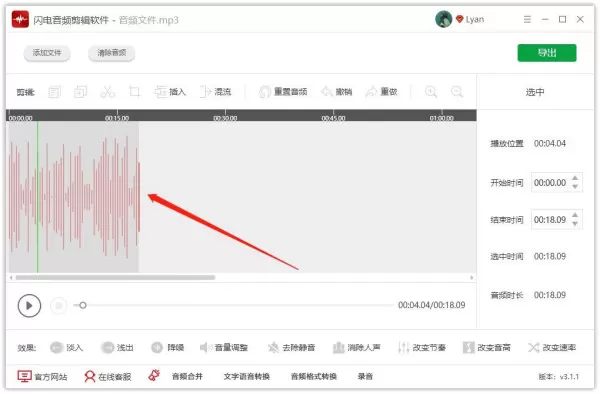Click the 00:04.04/00:18.09 playback time readout
The height and width of the screenshot is (394, 600).
432,305
